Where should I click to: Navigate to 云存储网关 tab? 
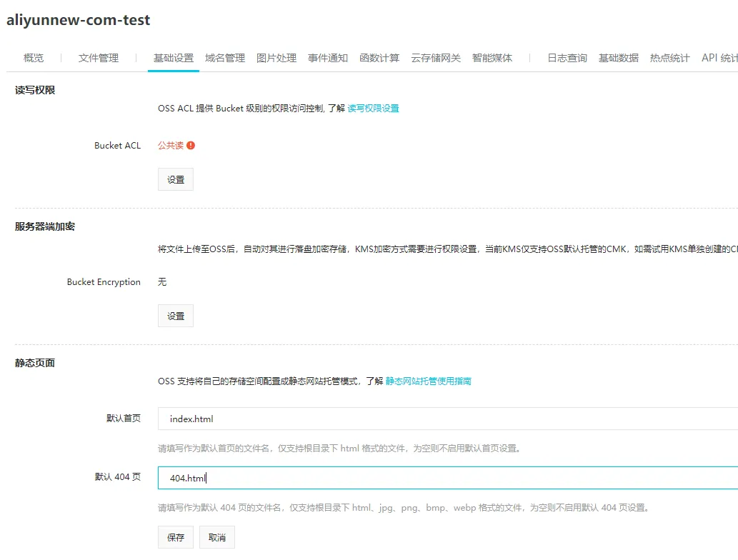tap(436, 58)
